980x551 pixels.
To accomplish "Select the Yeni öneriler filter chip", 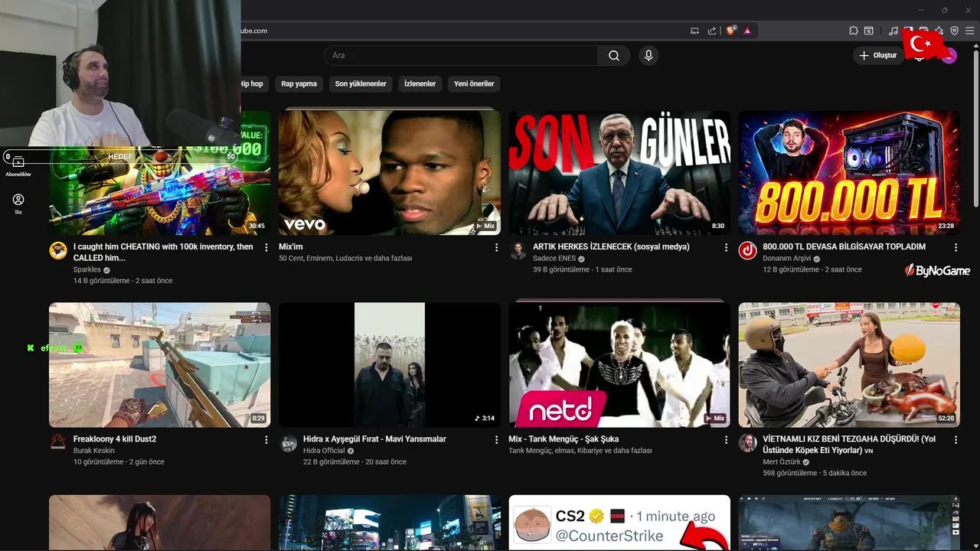I will (x=474, y=83).
